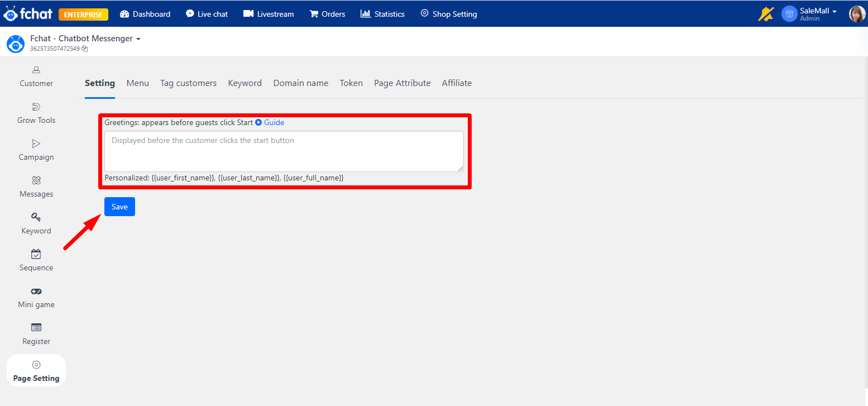Switch to the Menu tab

(x=137, y=83)
